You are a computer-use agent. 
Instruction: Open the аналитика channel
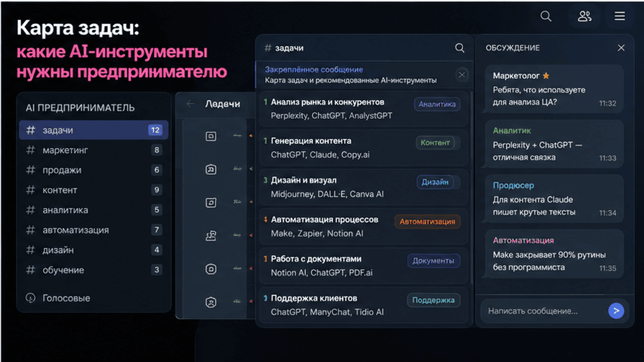93,210
